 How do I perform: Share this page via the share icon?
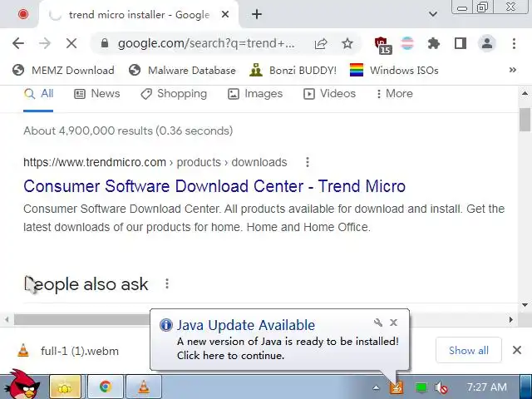321,43
